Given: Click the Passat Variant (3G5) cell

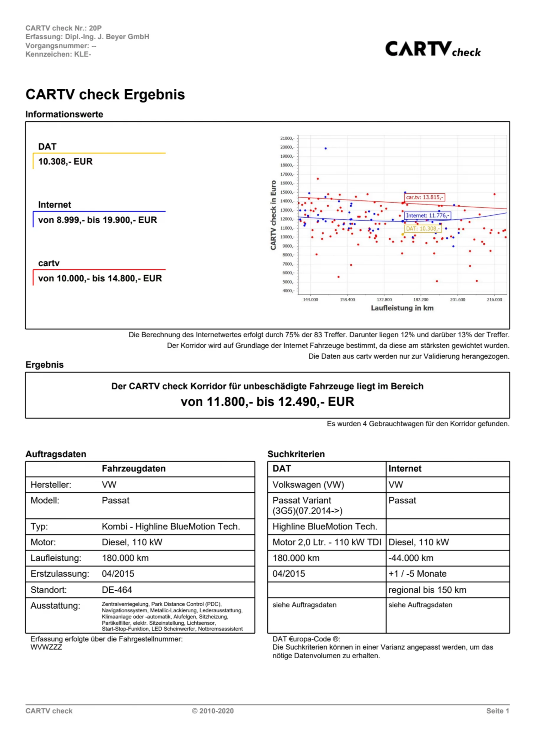Looking at the screenshot, I should tap(307, 505).
